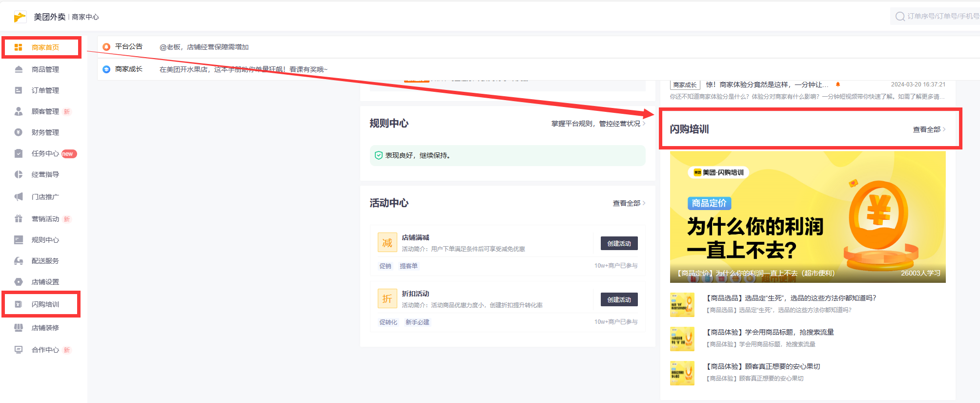
Task: Open the 平台公告 announcement text
Action: (204, 47)
